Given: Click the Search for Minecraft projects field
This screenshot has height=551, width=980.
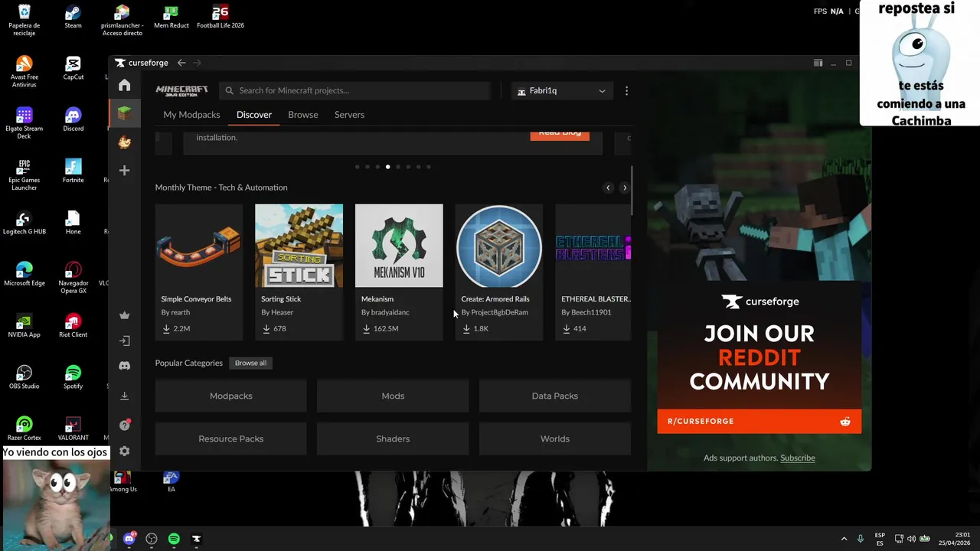Looking at the screenshot, I should pos(354,90).
